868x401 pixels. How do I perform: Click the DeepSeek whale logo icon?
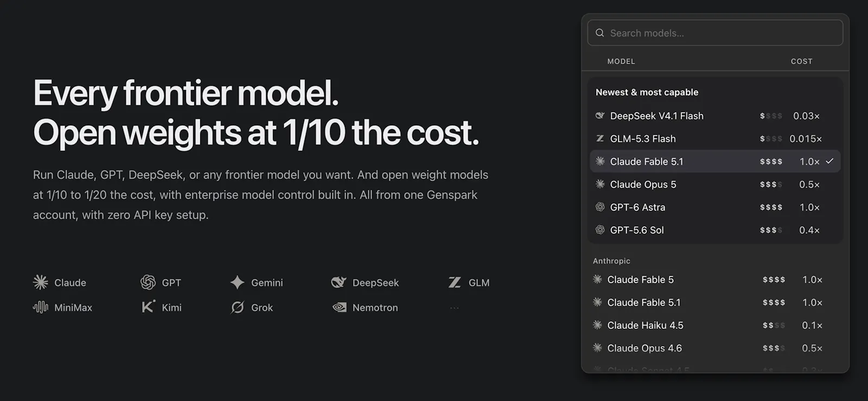339,282
